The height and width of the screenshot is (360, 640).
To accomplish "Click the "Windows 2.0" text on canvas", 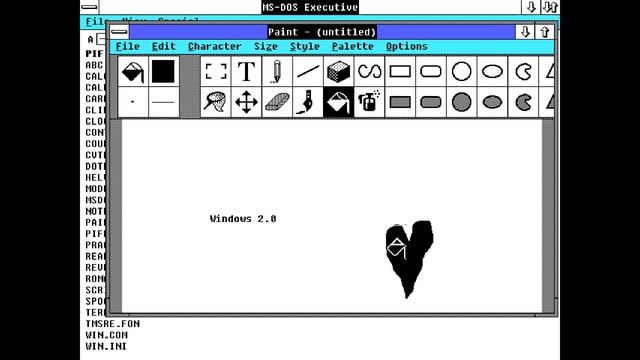I will [x=243, y=219].
